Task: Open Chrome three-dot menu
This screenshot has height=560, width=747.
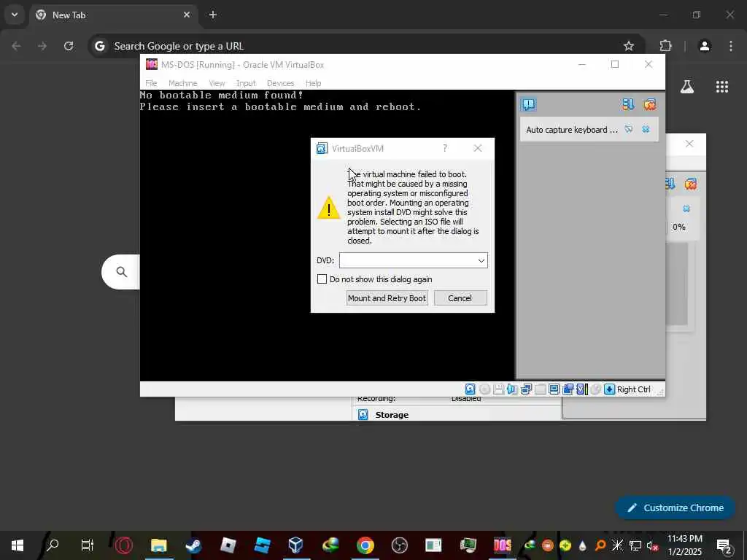Action: pos(731,46)
